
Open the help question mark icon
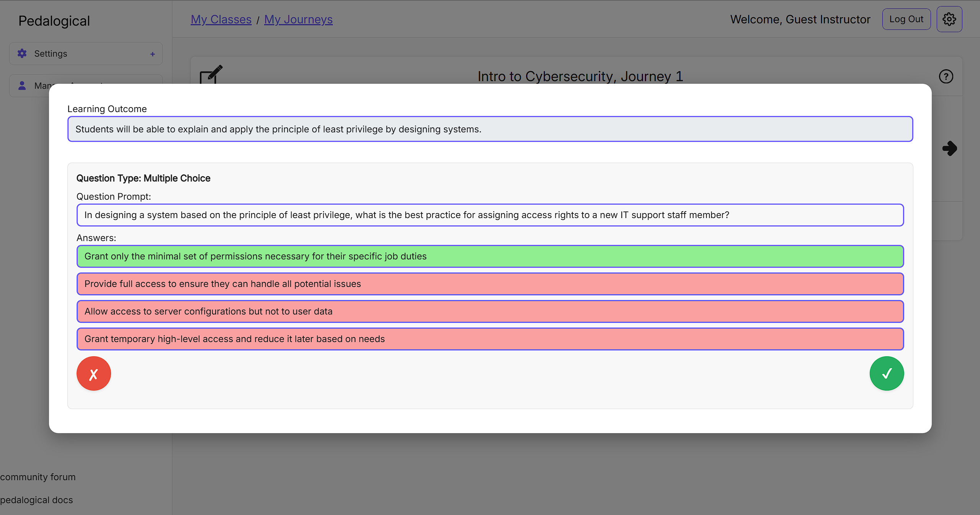946,77
